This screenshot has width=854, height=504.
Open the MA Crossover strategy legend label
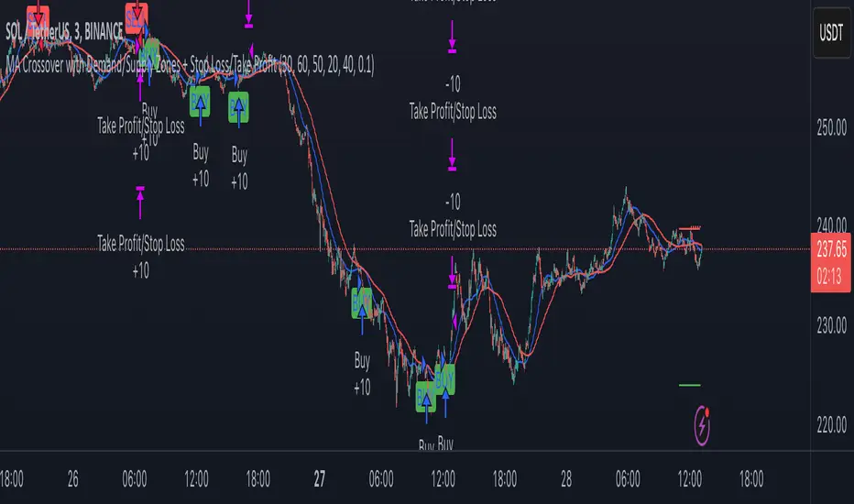pyautogui.click(x=190, y=65)
